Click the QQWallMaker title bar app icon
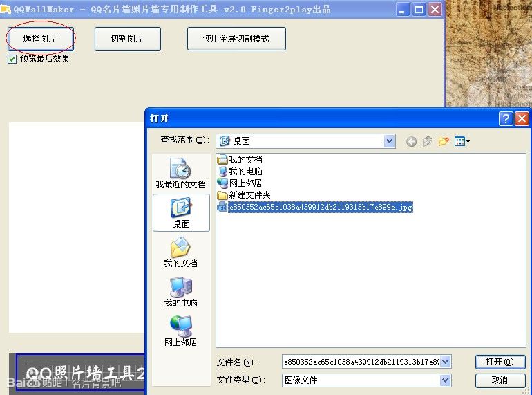 click(x=6, y=10)
